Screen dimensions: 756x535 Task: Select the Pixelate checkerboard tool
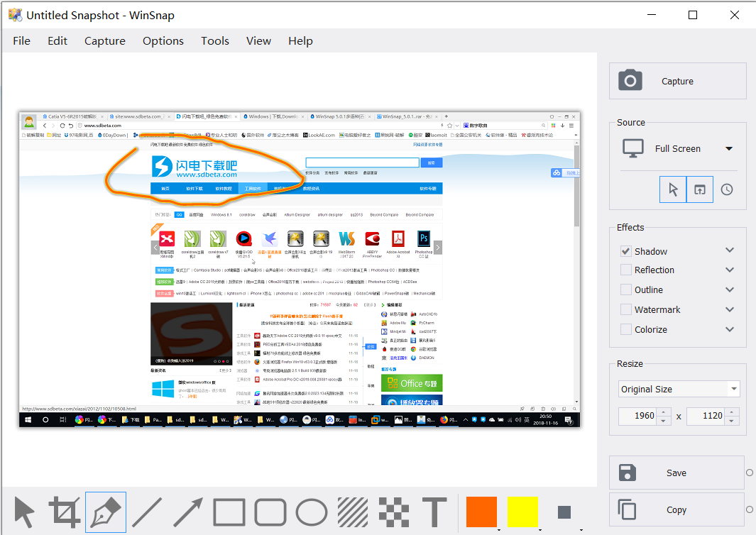point(394,512)
